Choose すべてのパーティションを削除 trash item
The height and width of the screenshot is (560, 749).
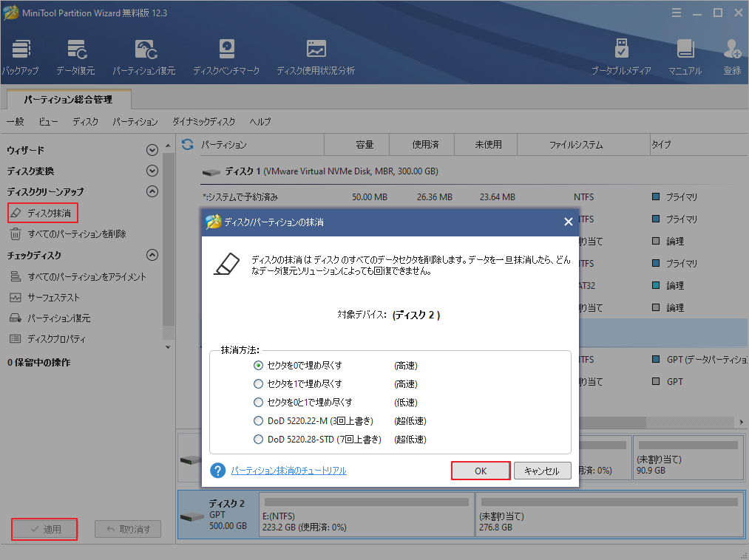tap(68, 234)
